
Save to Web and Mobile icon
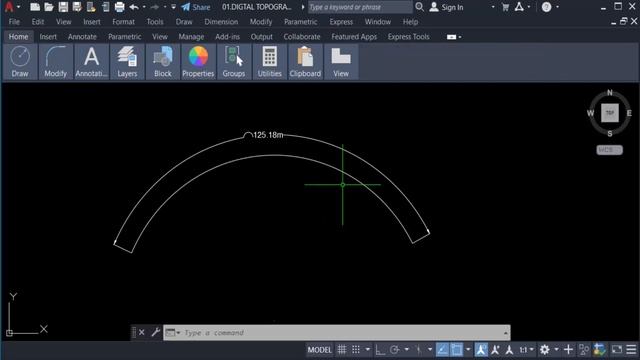click(x=105, y=7)
